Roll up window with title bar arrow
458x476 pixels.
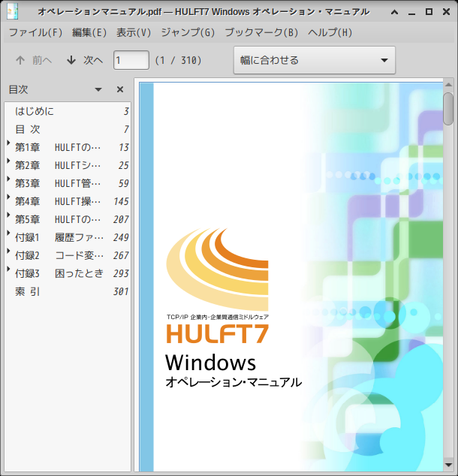tap(394, 12)
